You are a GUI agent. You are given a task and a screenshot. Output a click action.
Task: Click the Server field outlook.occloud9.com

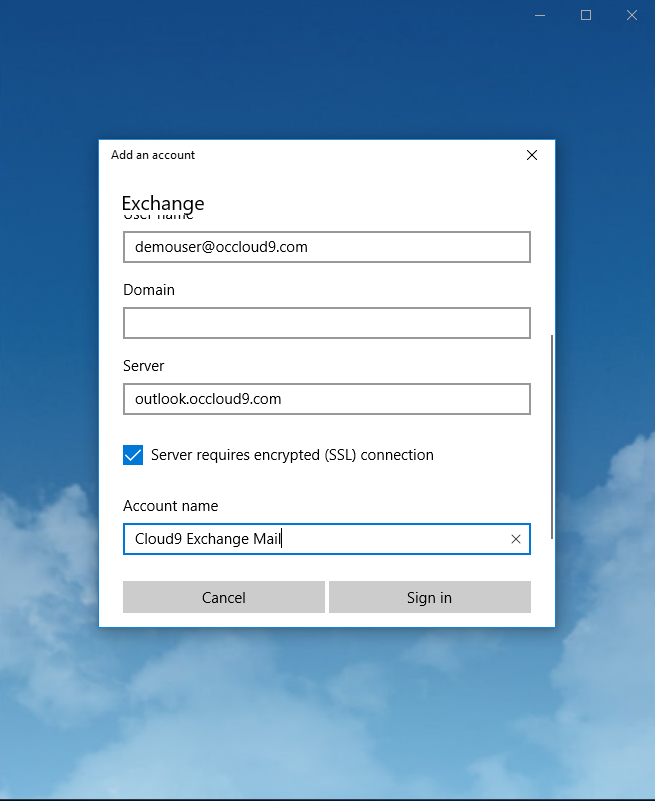(327, 399)
